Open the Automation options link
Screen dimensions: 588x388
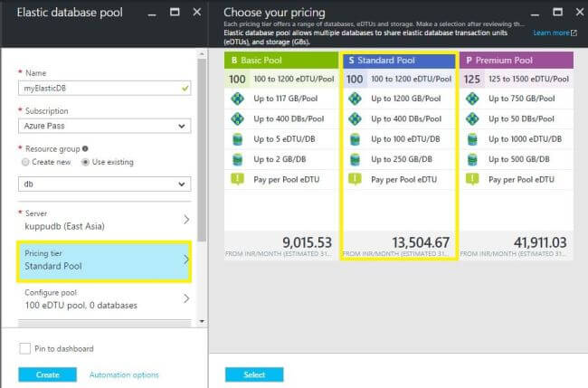(x=124, y=374)
